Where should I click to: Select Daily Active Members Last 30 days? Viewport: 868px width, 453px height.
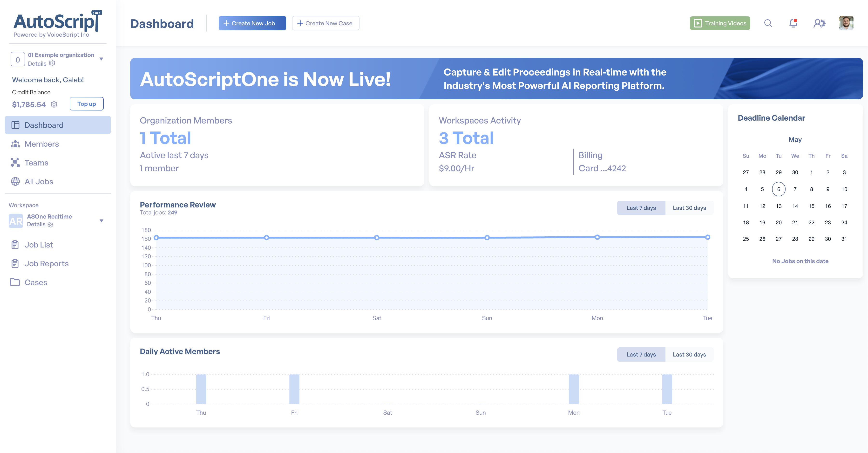click(689, 355)
